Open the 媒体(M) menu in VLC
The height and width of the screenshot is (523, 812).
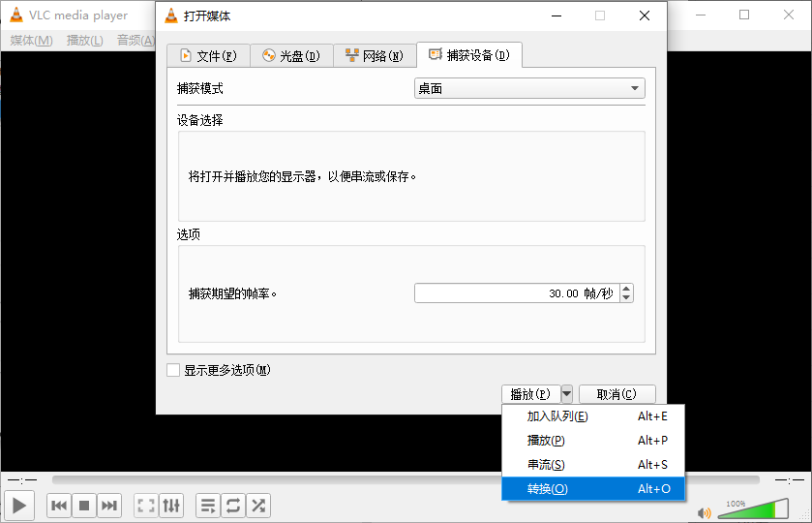pos(31,41)
